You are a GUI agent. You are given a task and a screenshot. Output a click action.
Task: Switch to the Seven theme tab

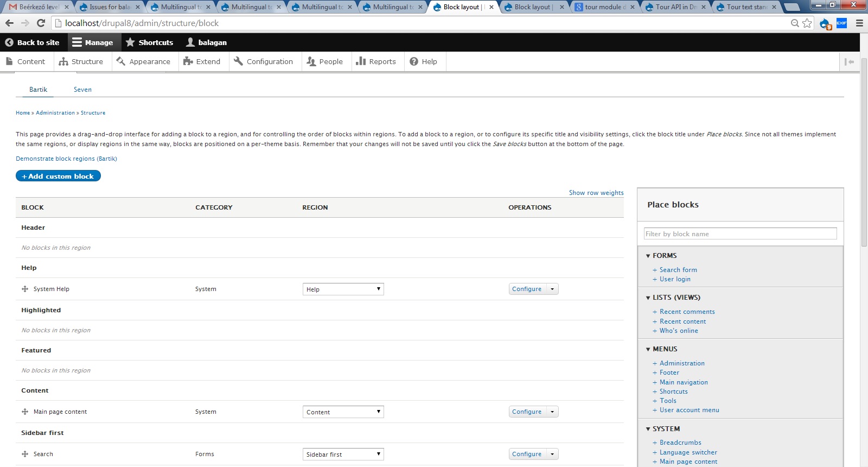82,90
